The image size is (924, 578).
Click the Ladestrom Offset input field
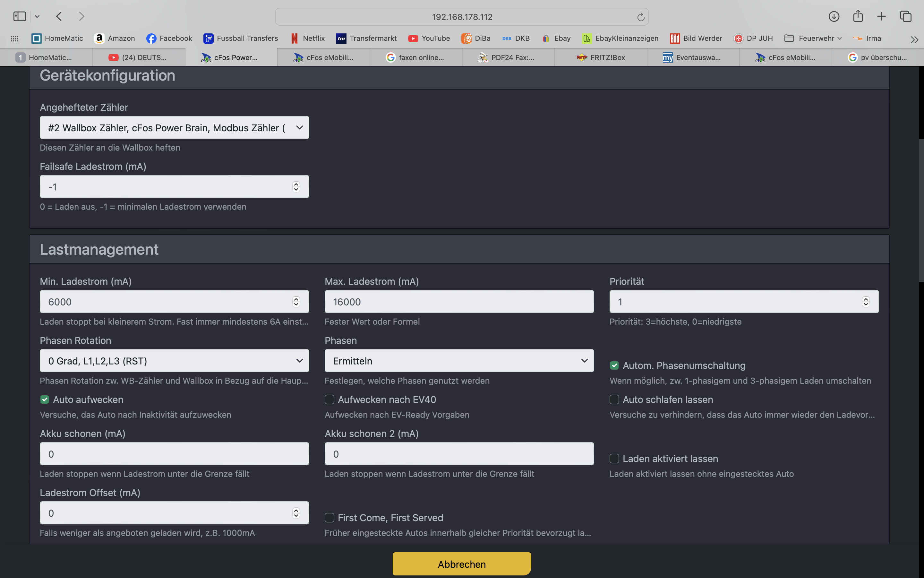point(175,513)
